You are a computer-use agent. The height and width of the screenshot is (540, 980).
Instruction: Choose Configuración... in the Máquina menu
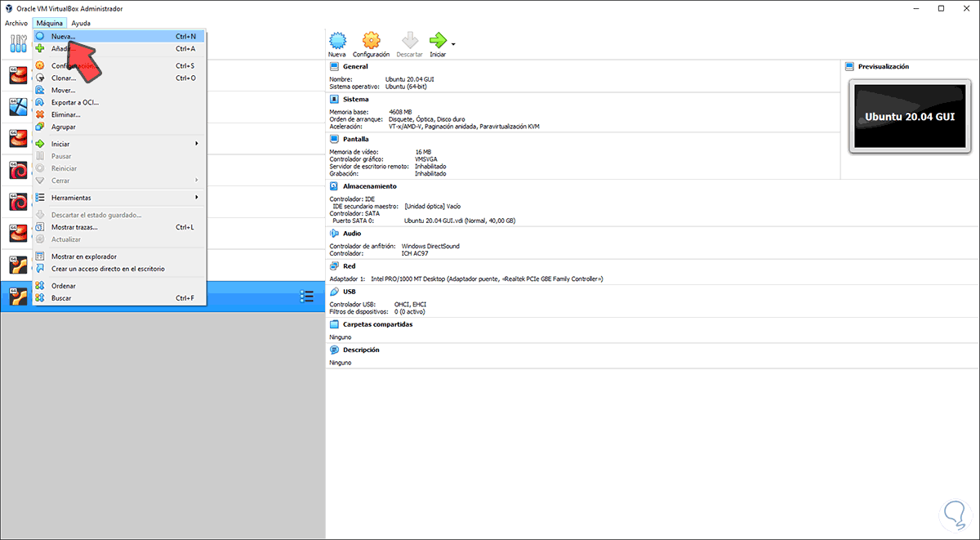119,66
